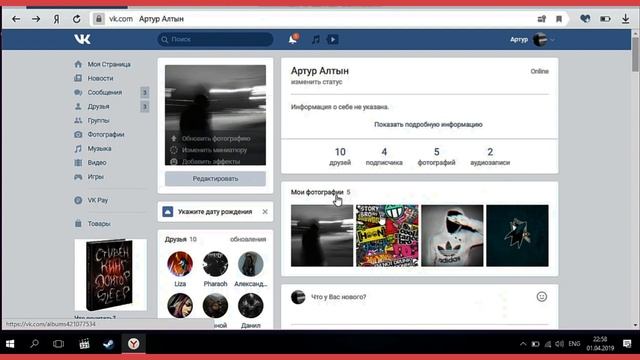
Task: Open the colorful stickers photo thumbnail
Action: (387, 236)
